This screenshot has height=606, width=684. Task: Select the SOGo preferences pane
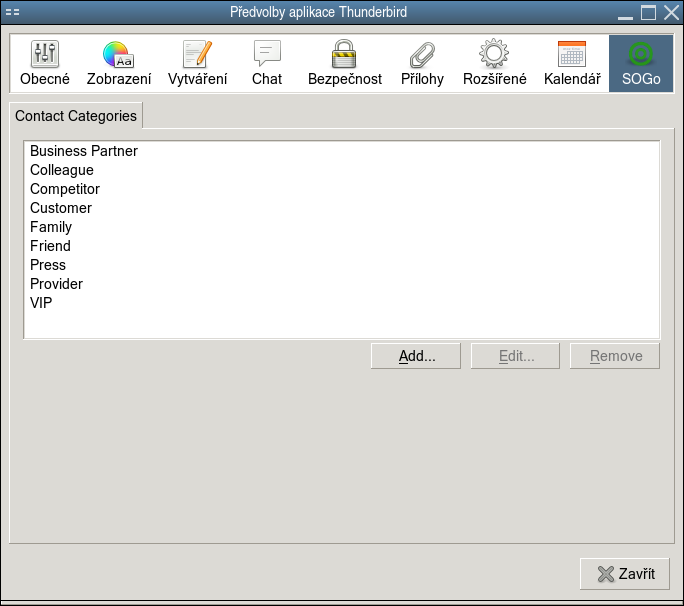click(x=640, y=64)
